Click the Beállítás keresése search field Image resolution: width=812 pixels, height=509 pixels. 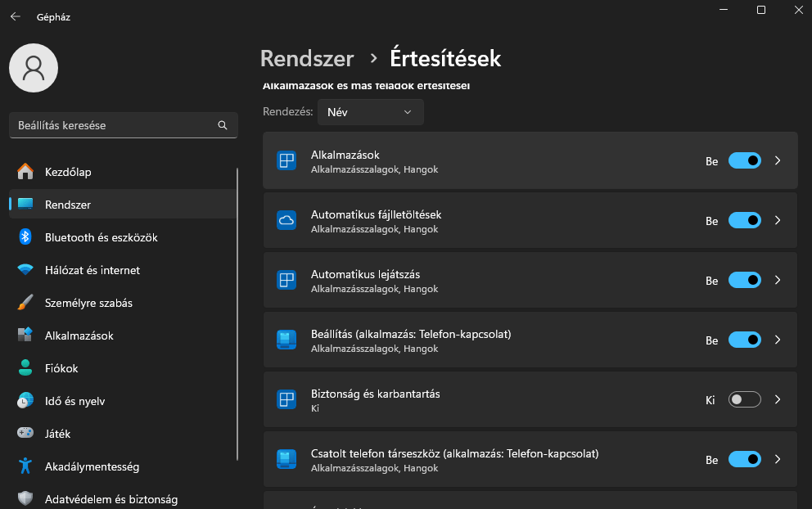(x=124, y=125)
